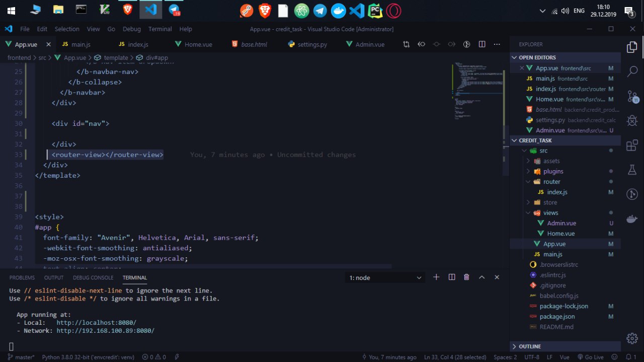Add a new terminal with plus icon
Image resolution: width=644 pixels, height=362 pixels.
click(436, 277)
